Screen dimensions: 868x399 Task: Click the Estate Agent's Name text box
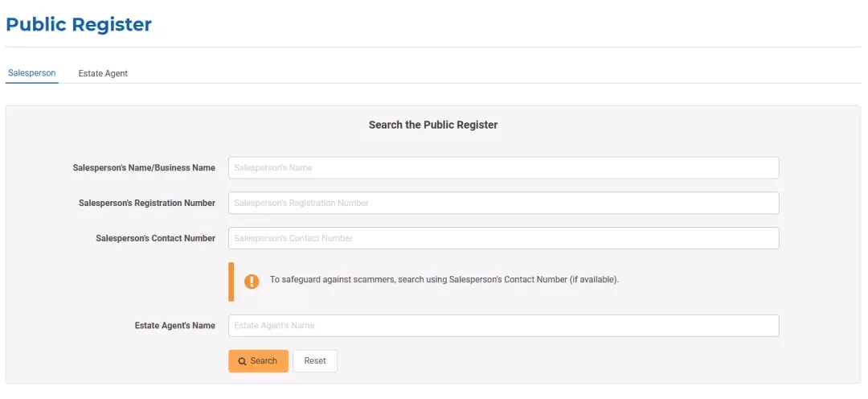pos(504,326)
